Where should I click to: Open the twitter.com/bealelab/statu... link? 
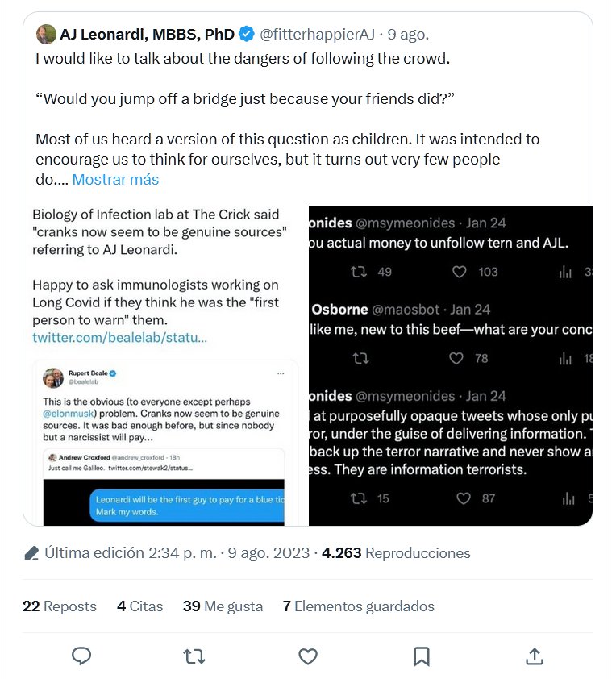[119, 337]
